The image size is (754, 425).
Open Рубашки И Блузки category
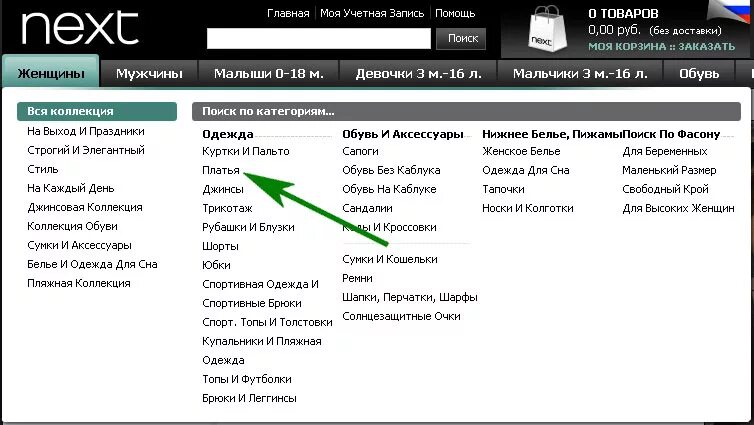(248, 227)
